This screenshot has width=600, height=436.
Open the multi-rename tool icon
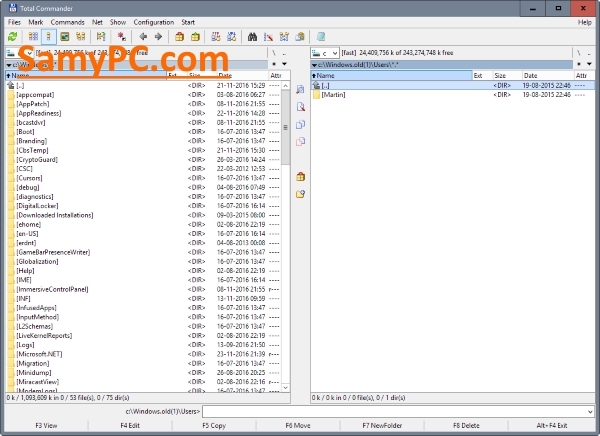pos(268,37)
